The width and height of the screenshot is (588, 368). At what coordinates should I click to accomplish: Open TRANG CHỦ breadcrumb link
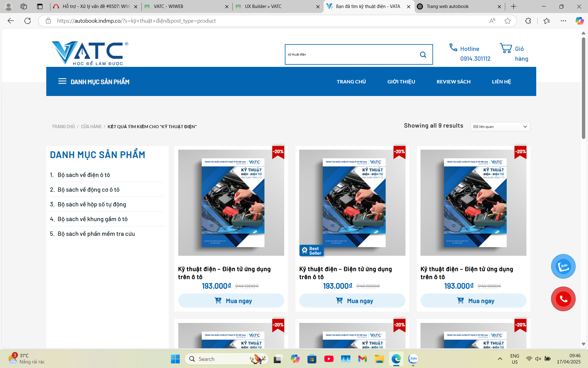pyautogui.click(x=63, y=127)
